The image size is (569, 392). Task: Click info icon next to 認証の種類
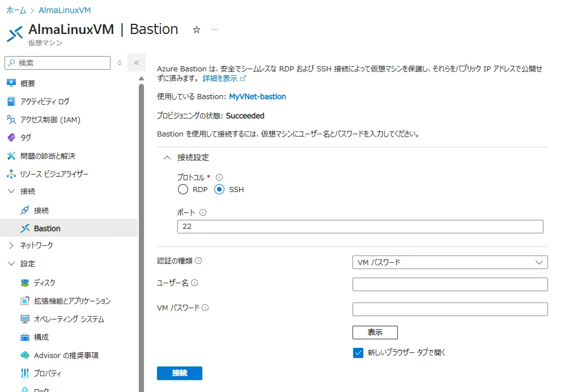198,261
